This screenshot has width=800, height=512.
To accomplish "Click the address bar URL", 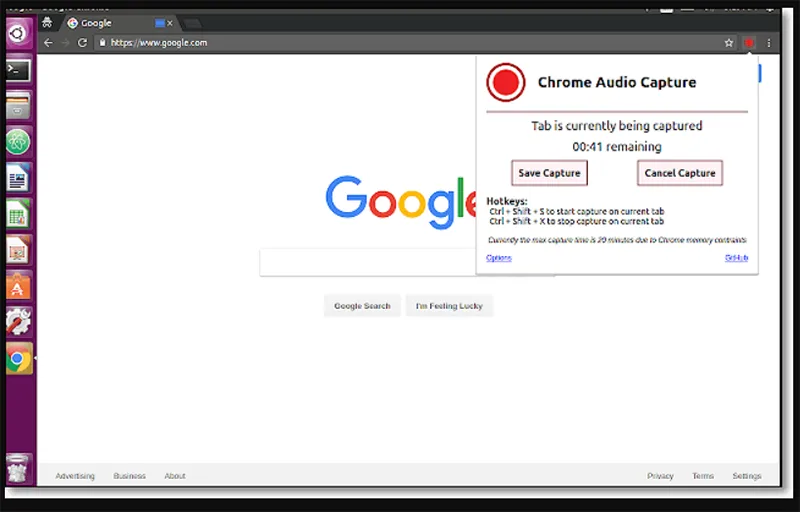I will [159, 43].
